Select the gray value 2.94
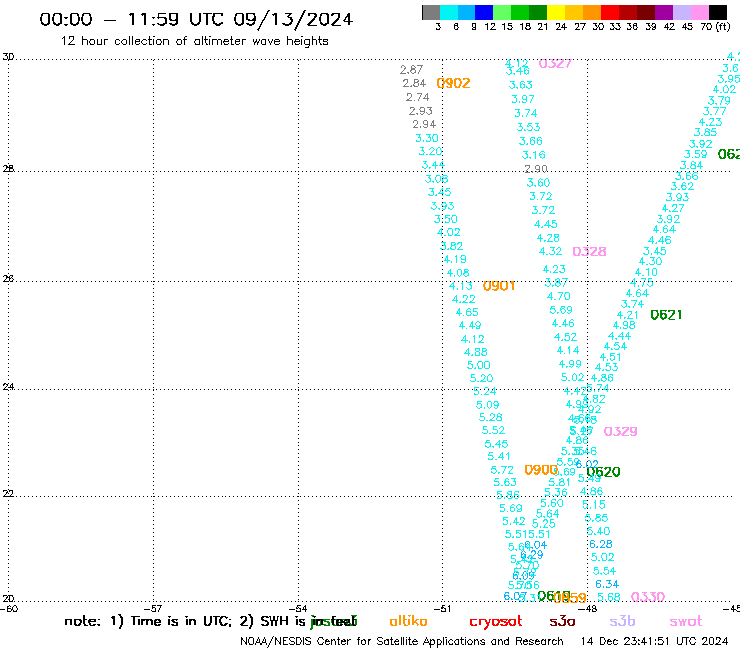Viewport: 740px width, 650px height. pyautogui.click(x=424, y=125)
